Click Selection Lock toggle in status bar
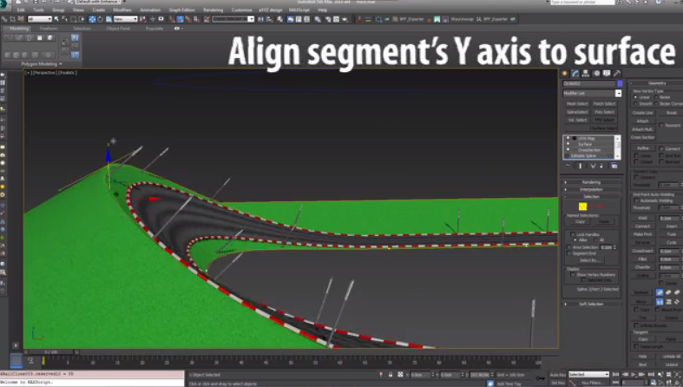683x387 pixels. point(390,374)
